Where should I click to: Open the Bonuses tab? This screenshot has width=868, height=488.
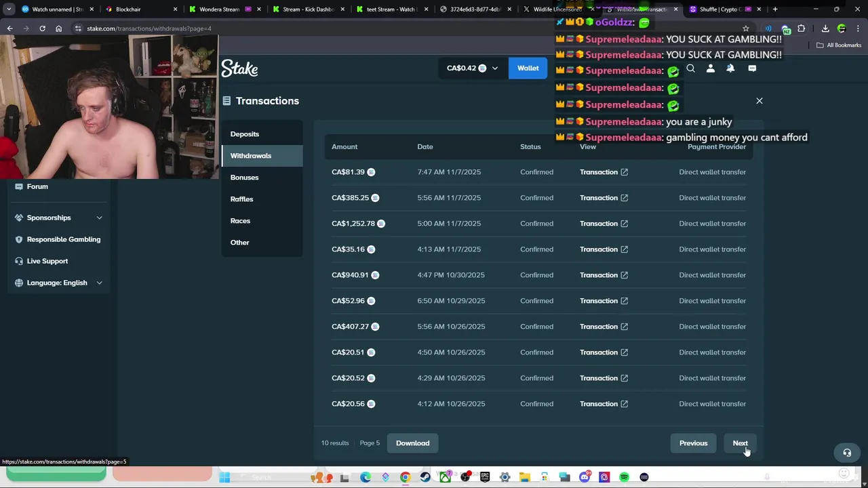point(262,178)
